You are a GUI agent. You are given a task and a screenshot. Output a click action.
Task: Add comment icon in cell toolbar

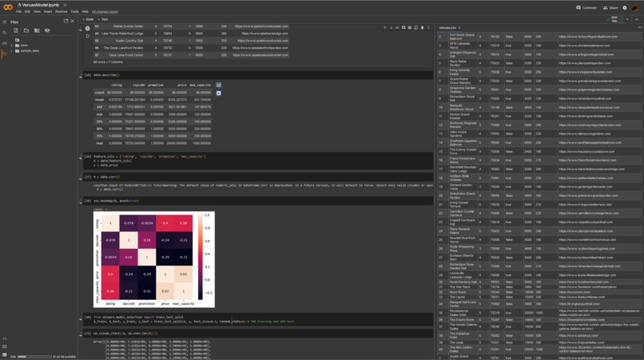coord(403,27)
